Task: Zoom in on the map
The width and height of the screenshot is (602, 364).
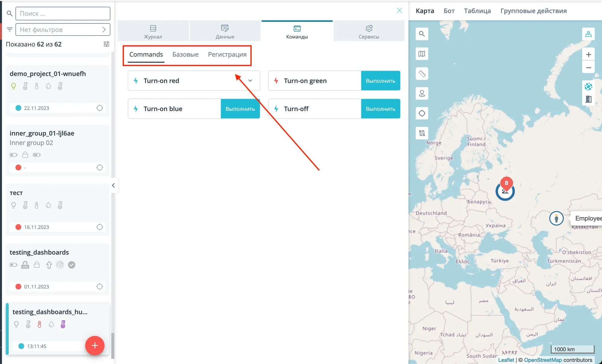Action: coord(588,54)
